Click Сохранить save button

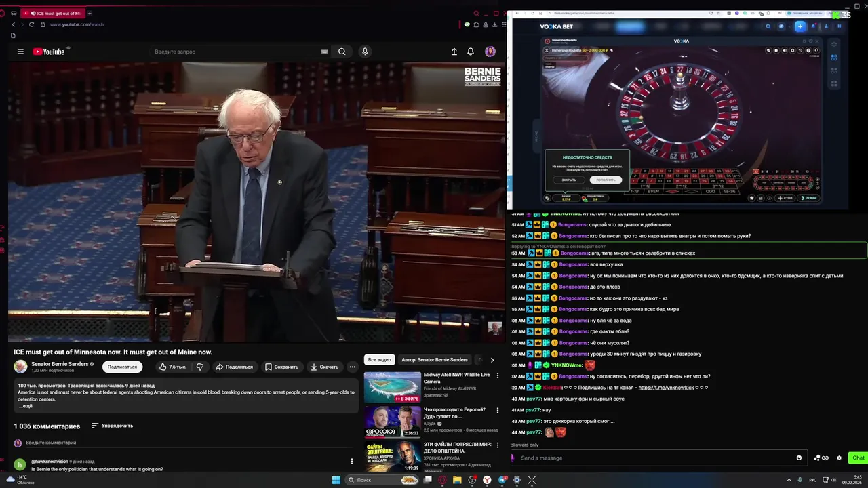click(281, 367)
